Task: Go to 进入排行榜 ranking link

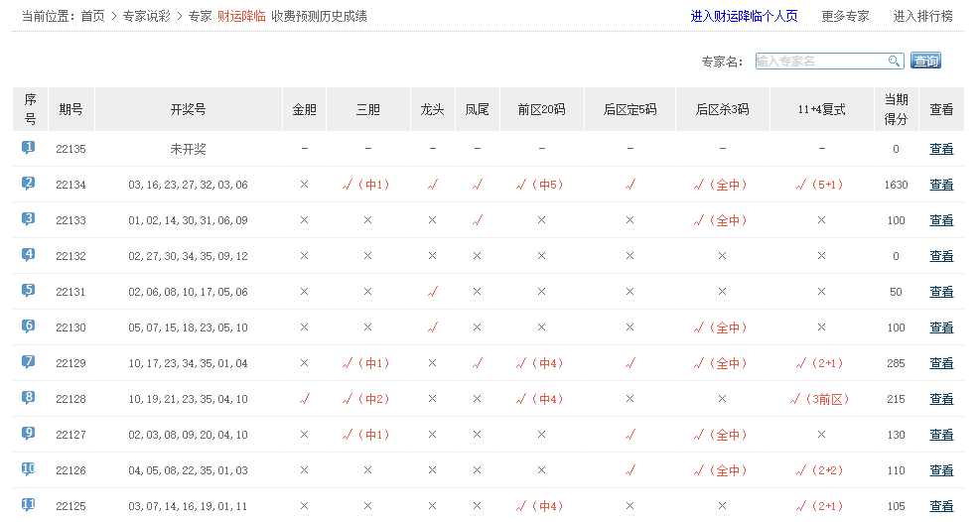Action: click(x=922, y=16)
